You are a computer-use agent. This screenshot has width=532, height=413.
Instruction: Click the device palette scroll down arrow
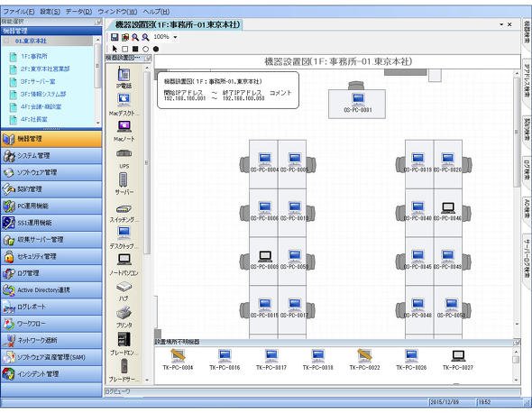pyautogui.click(x=147, y=380)
